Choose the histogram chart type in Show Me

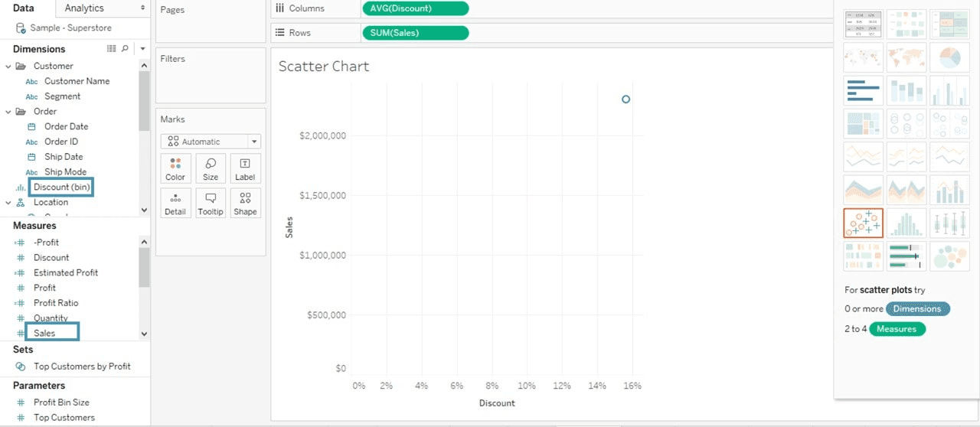[906, 223]
